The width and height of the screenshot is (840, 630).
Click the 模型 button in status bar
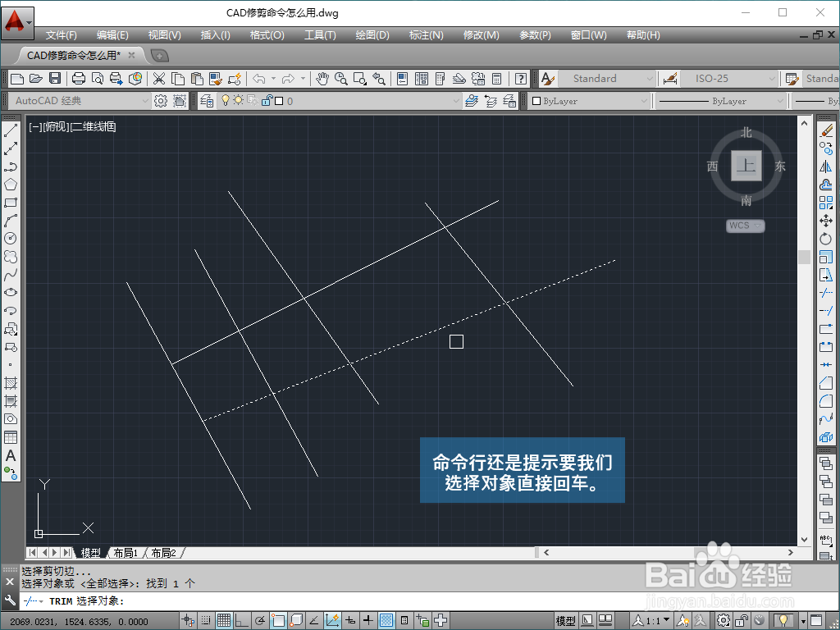[x=565, y=620]
